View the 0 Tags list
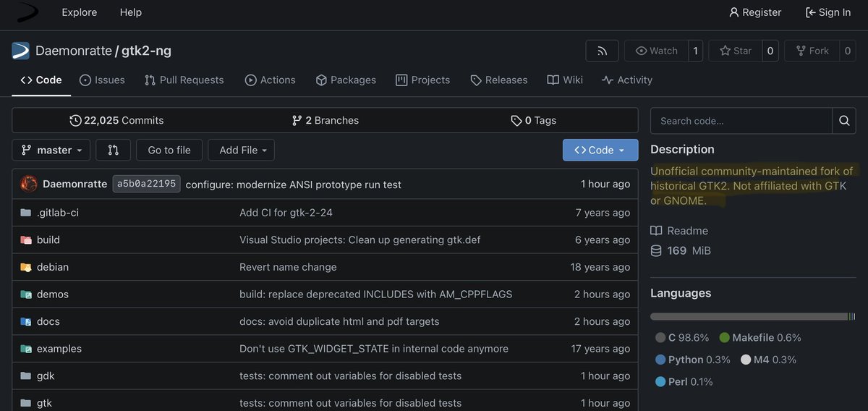 click(x=534, y=120)
